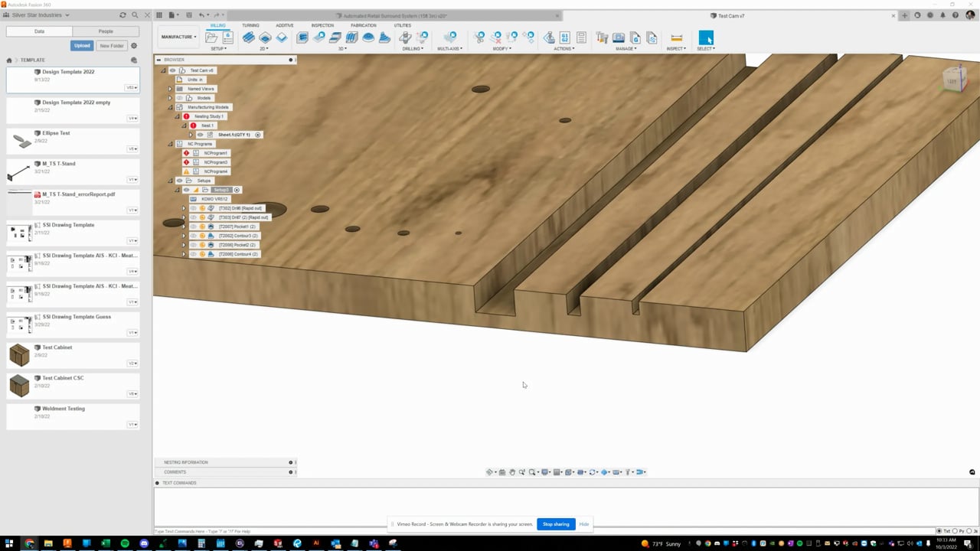
Task: Open the DRILLING dropdown menu
Action: tap(412, 49)
